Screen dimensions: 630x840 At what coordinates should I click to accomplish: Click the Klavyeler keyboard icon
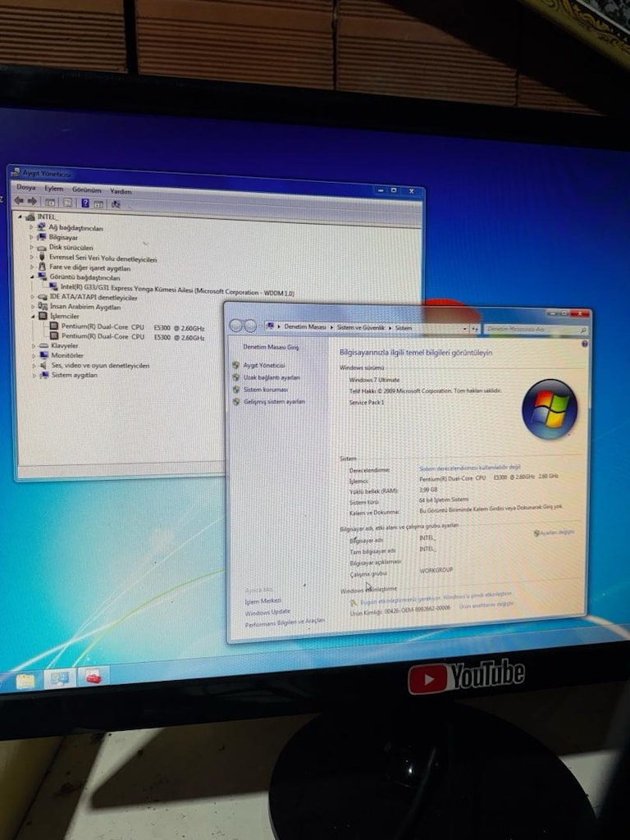coord(43,345)
